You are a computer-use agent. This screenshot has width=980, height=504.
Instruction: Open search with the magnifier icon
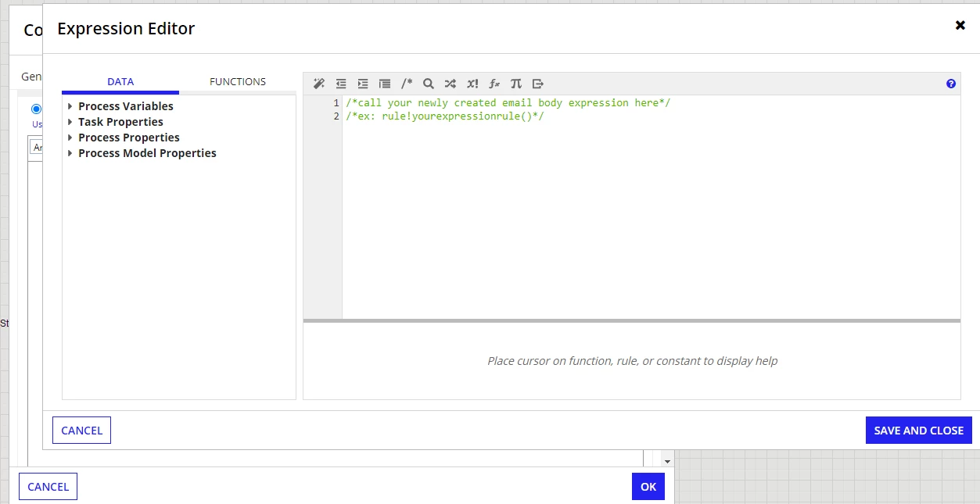429,84
